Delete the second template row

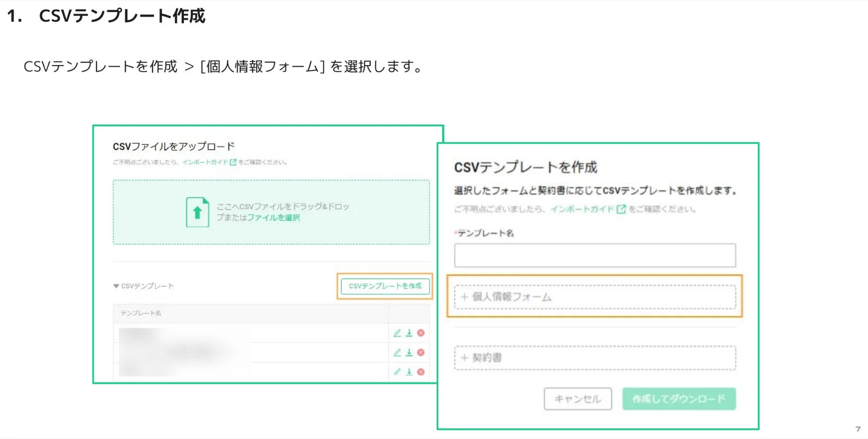pyautogui.click(x=421, y=353)
